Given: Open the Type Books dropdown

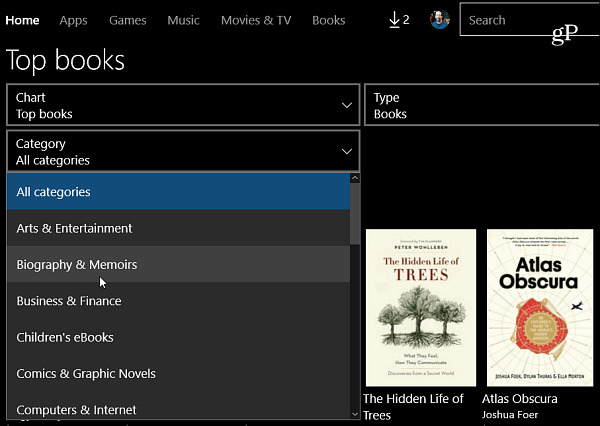Looking at the screenshot, I should coord(482,105).
